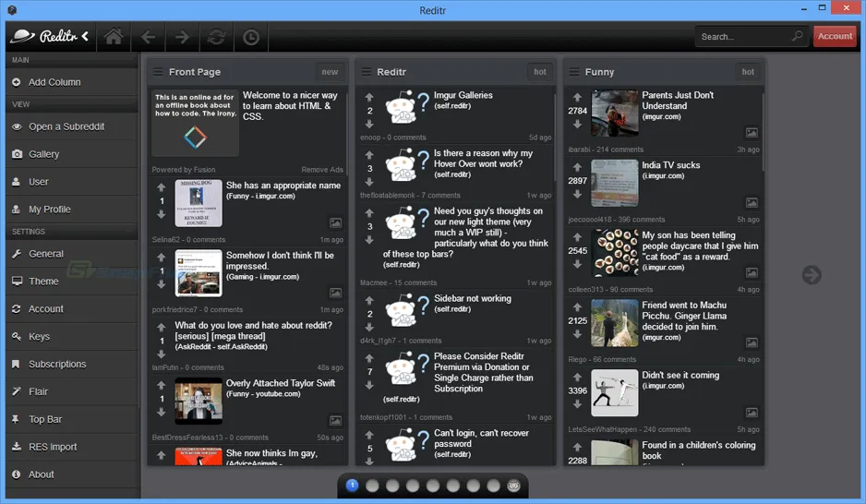Screen dimensions: 866x504
Task: Open General settings
Action: point(72,254)
